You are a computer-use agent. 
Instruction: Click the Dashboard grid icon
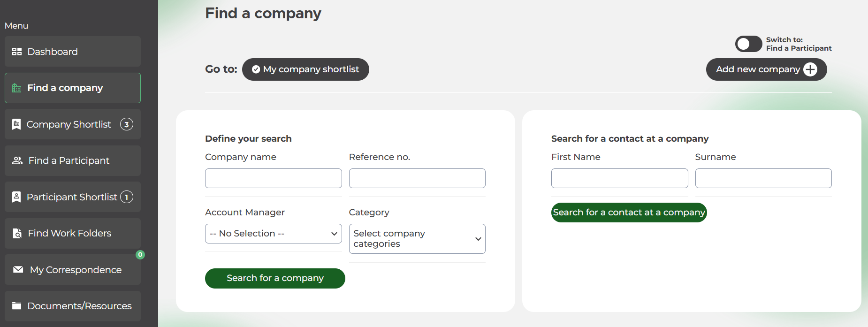click(17, 52)
